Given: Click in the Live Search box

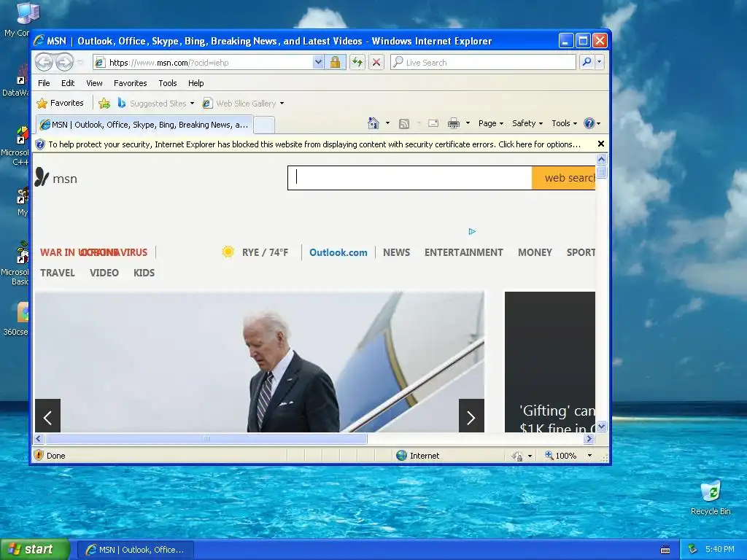Looking at the screenshot, I should pos(483,63).
